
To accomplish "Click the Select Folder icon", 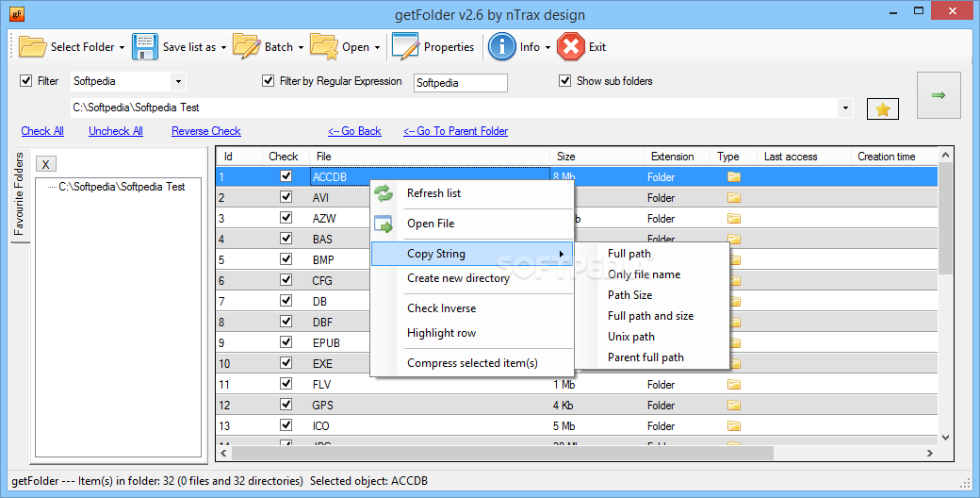I will pos(32,47).
